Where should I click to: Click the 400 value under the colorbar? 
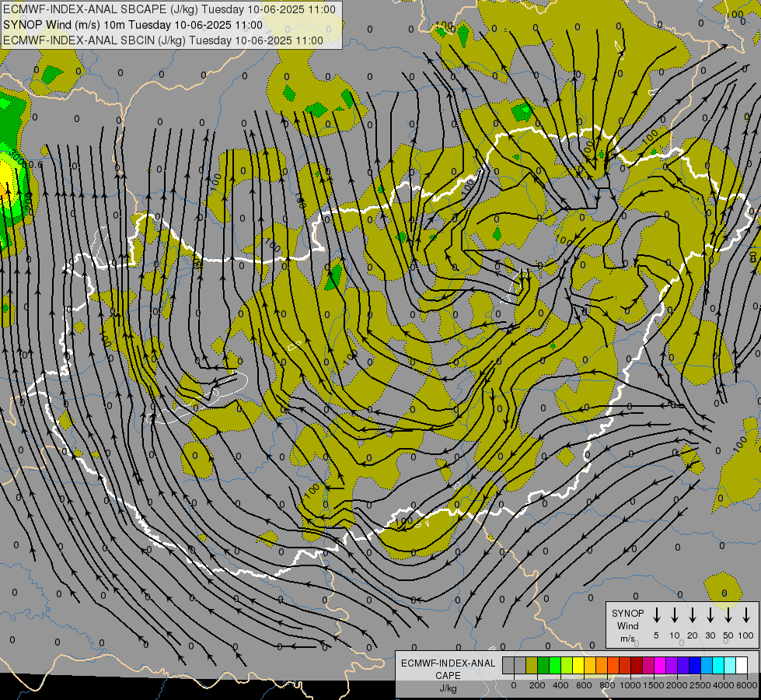(x=560, y=685)
